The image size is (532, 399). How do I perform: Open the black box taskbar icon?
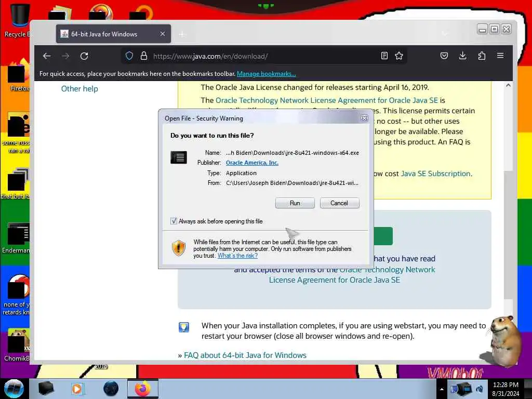point(46,389)
